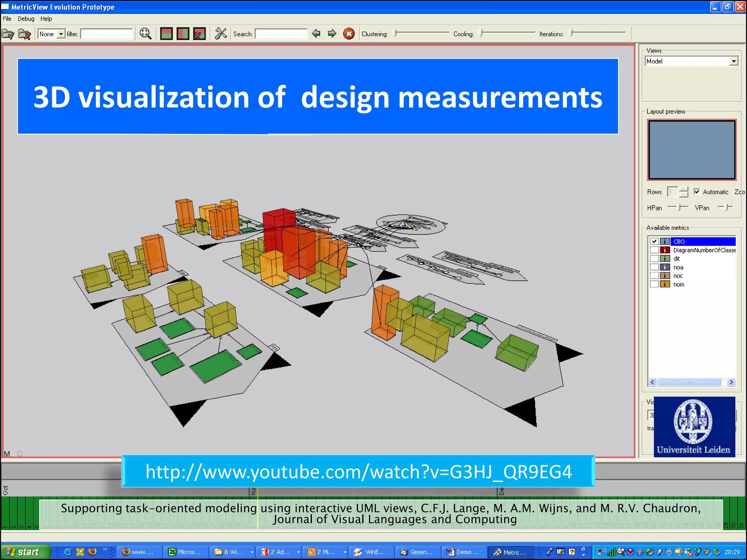
Task: Click the help question mark tray icon
Action: point(572,552)
